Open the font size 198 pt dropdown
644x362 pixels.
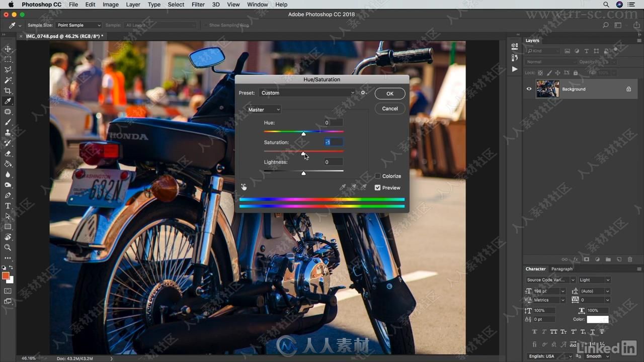[563, 291]
